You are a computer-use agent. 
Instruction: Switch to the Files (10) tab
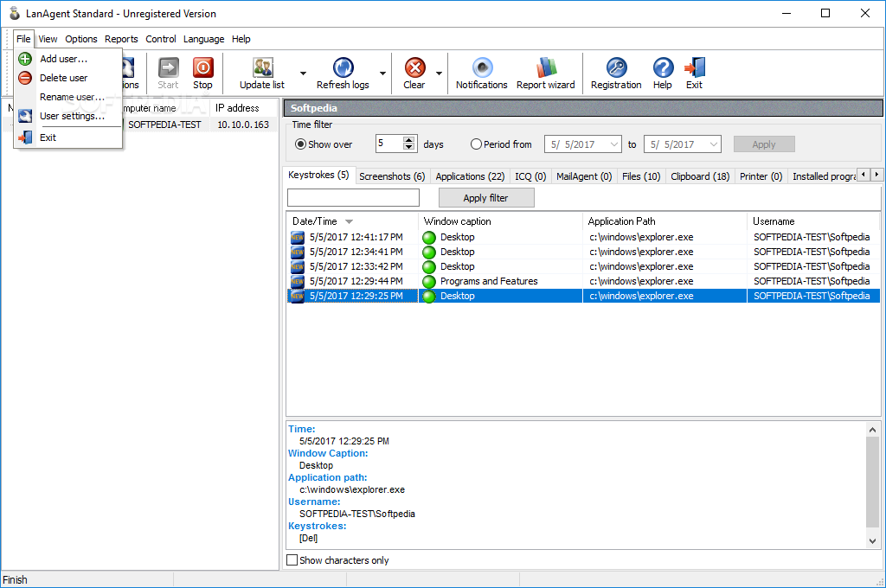[641, 176]
